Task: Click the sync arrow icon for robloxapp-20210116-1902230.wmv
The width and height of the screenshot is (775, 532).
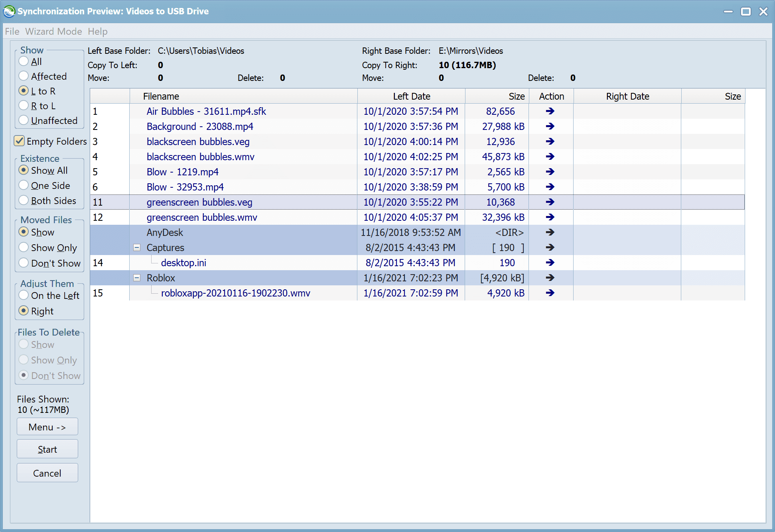Action: (x=550, y=293)
